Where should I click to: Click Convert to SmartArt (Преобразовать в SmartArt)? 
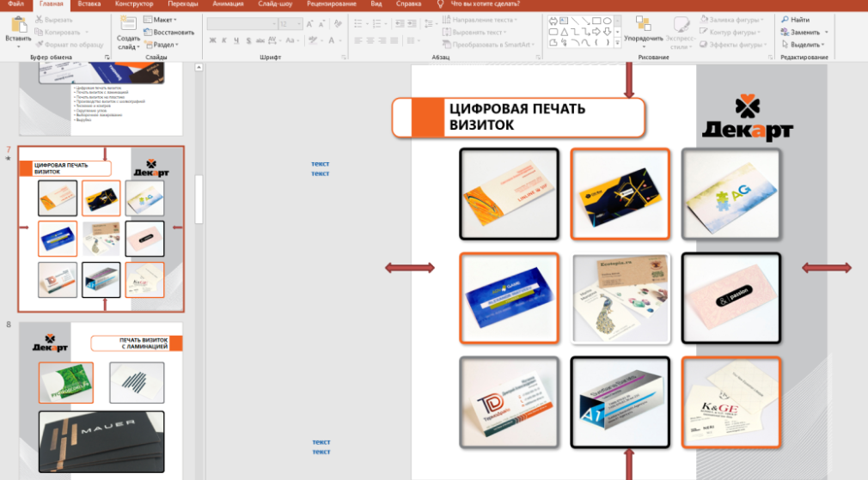488,45
